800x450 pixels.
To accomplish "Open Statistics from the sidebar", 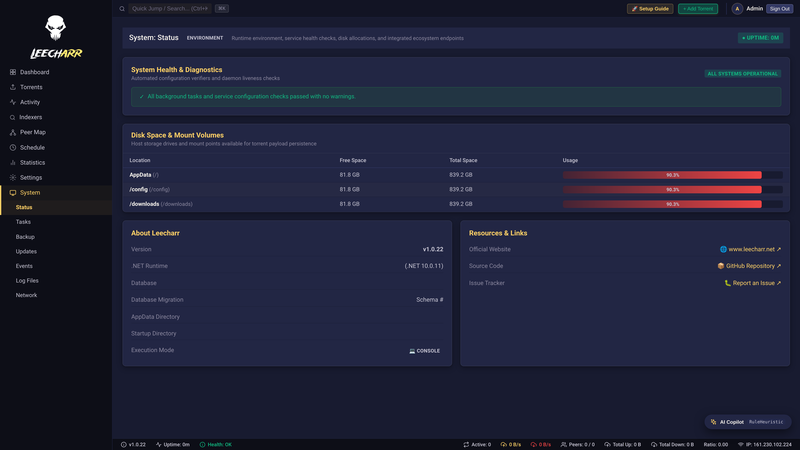I will [x=56, y=162].
